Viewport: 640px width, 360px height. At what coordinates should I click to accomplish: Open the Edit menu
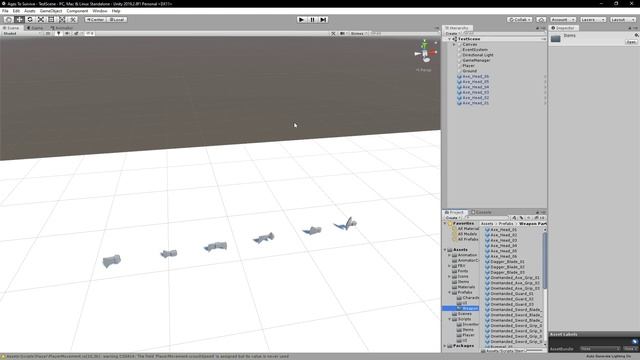tap(16, 11)
